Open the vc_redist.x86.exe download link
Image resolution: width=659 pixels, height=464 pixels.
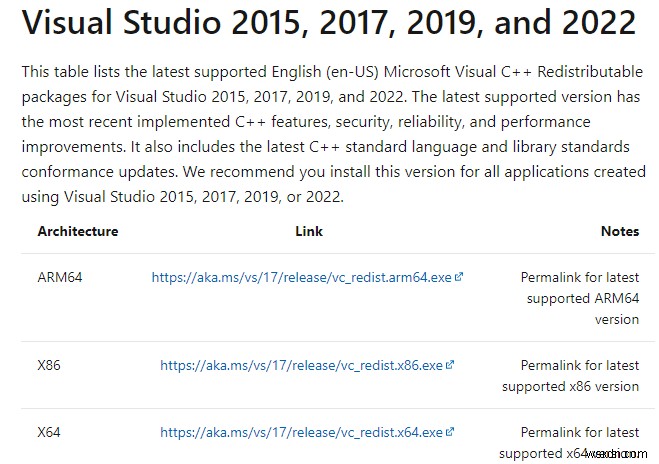click(x=301, y=365)
